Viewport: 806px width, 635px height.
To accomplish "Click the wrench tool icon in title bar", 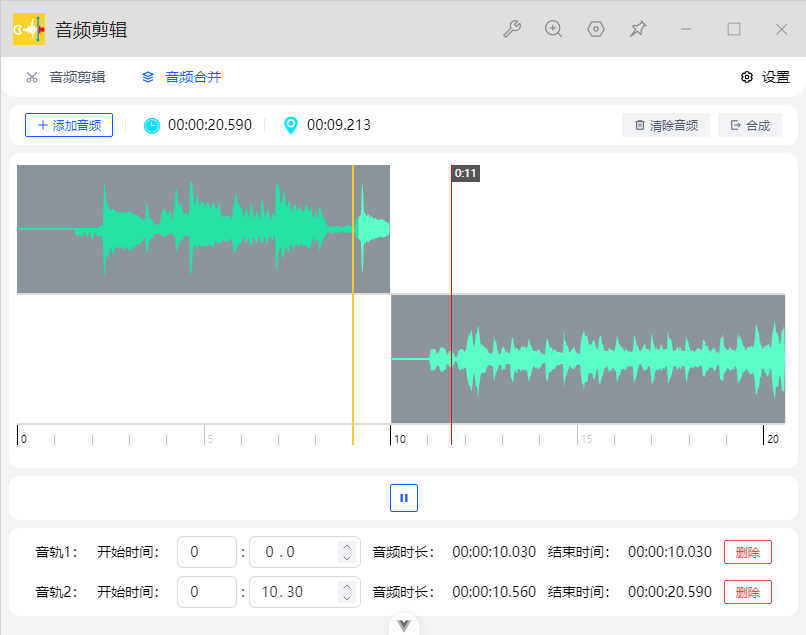I will (x=512, y=29).
